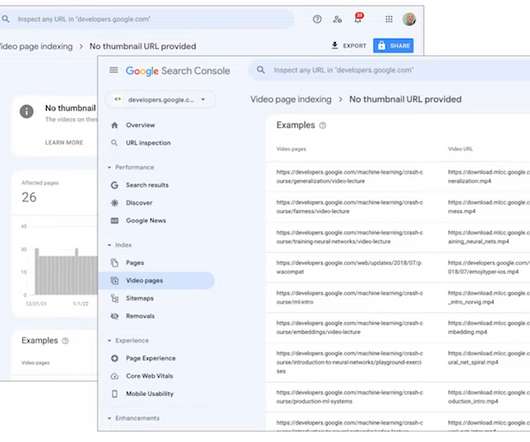Click the Video pages icon
Viewport: 530px width, 442px height.
[x=115, y=280]
